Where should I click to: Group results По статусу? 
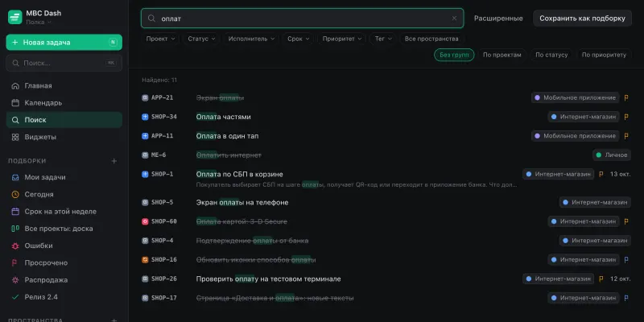coord(551,55)
